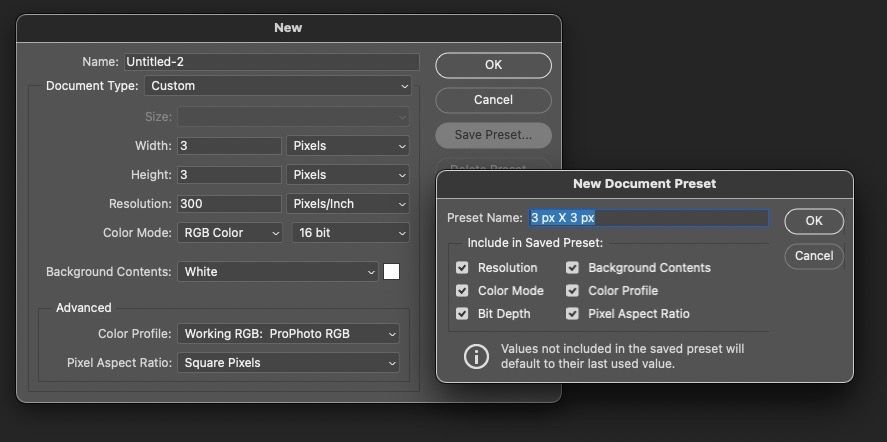Change the Pixels/Inch resolution unit dropdown
887x442 pixels.
pos(347,204)
